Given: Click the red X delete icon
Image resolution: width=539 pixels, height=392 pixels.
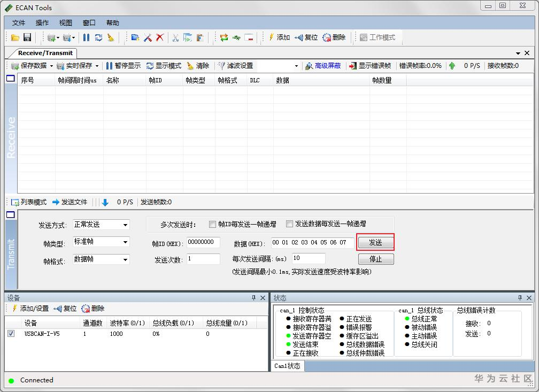Looking at the screenshot, I should coord(160,37).
